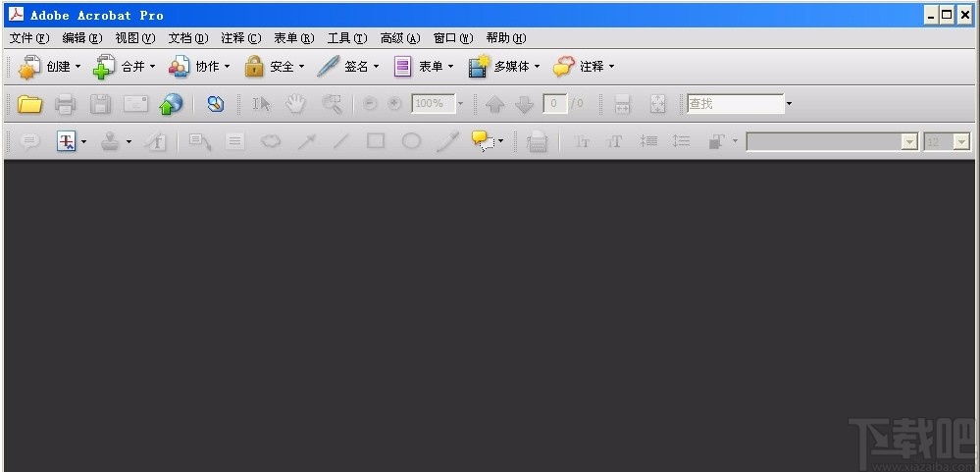Select the Typewriter tool icon
Viewport: 980px width, 472px height.
[x=537, y=142]
